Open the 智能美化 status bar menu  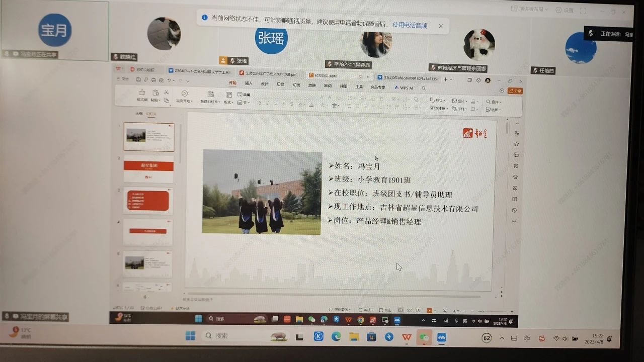339,310
